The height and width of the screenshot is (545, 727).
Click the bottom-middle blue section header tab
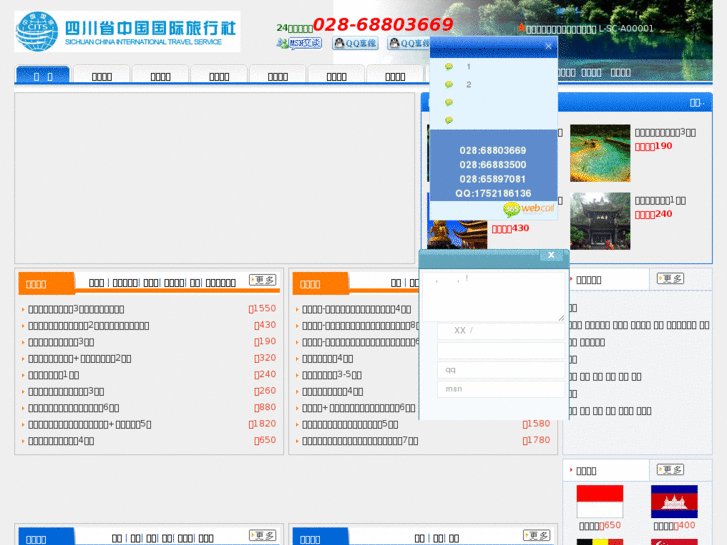pyautogui.click(x=320, y=538)
